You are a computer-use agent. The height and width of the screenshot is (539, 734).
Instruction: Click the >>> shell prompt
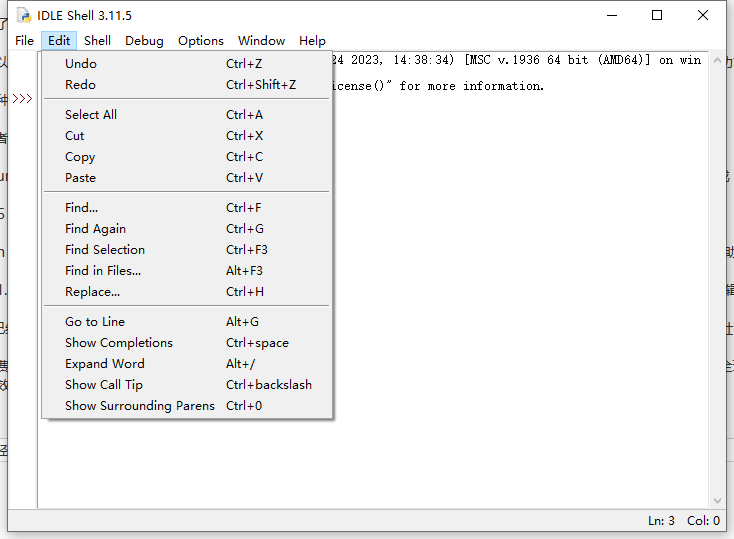22,99
